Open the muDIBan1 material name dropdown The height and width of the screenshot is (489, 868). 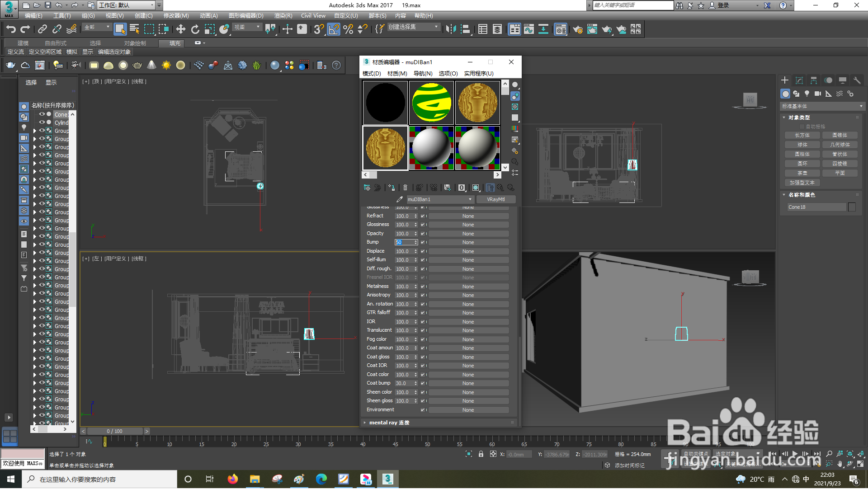[470, 200]
